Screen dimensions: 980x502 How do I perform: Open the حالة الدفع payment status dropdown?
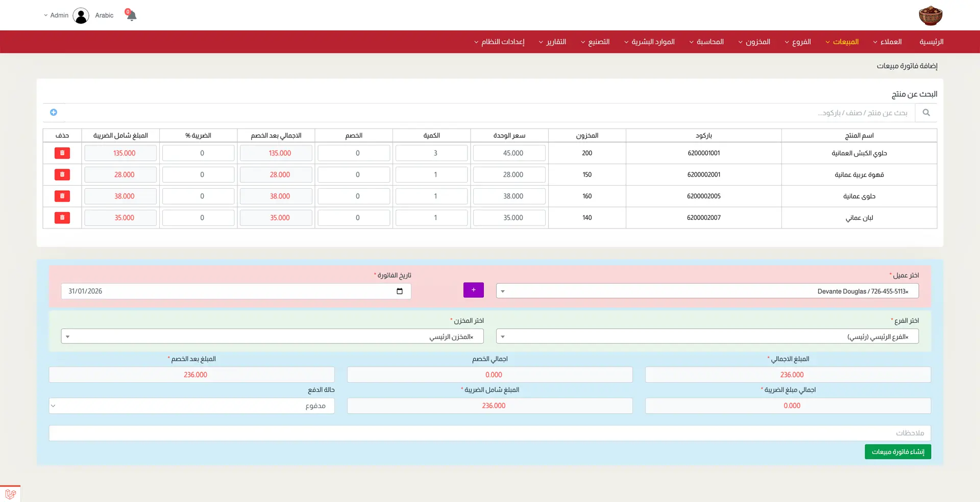point(192,406)
